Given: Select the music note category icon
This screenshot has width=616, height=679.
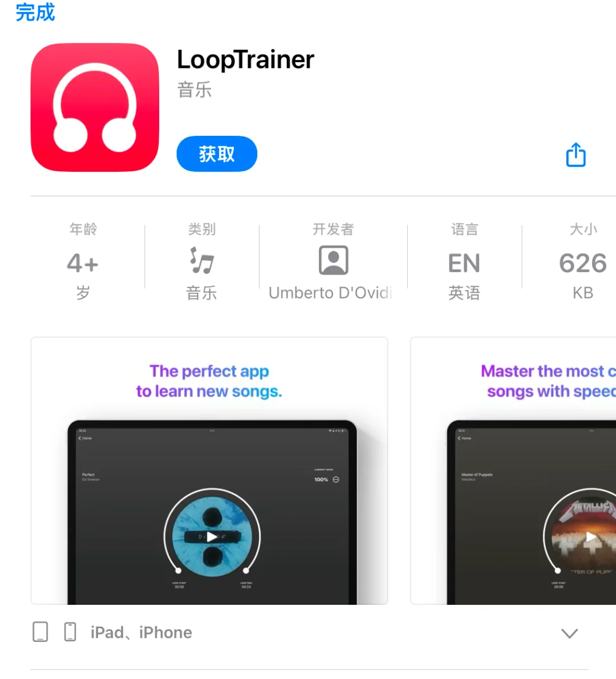Looking at the screenshot, I should pyautogui.click(x=202, y=260).
